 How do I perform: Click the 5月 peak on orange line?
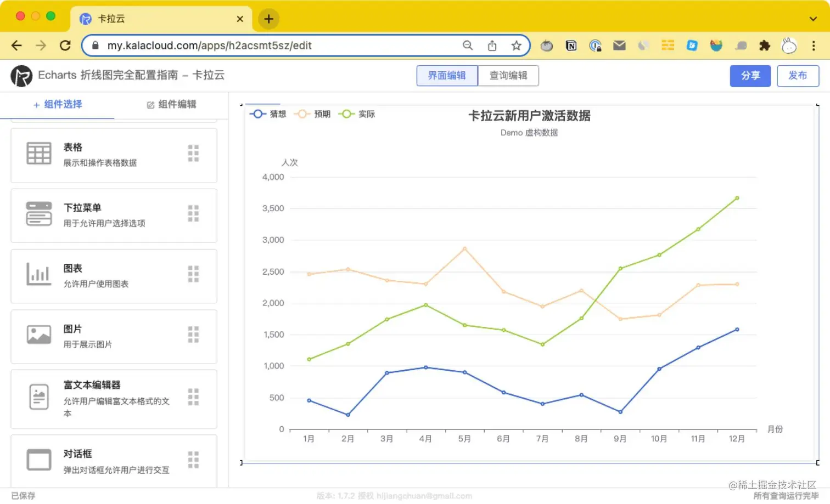click(464, 248)
